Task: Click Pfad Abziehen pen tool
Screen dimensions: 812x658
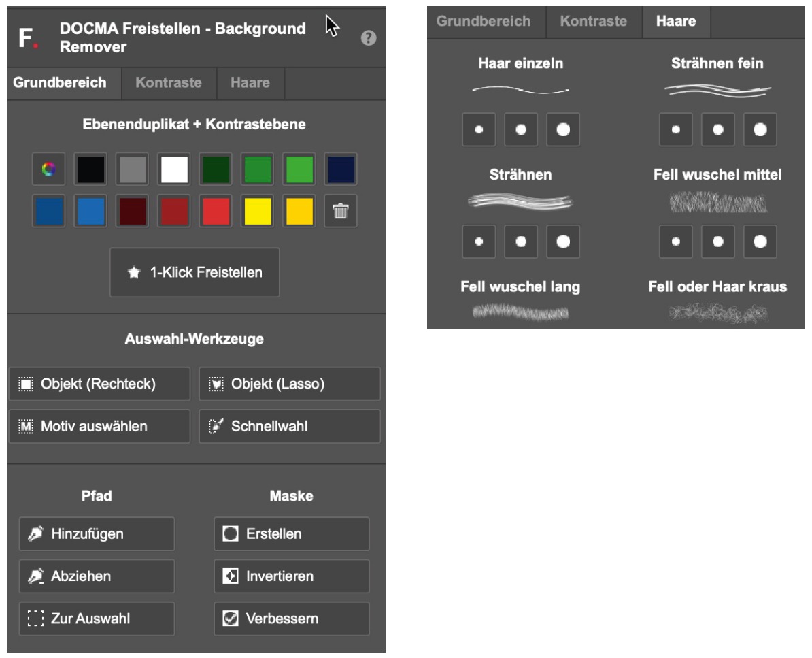Action: 97,576
